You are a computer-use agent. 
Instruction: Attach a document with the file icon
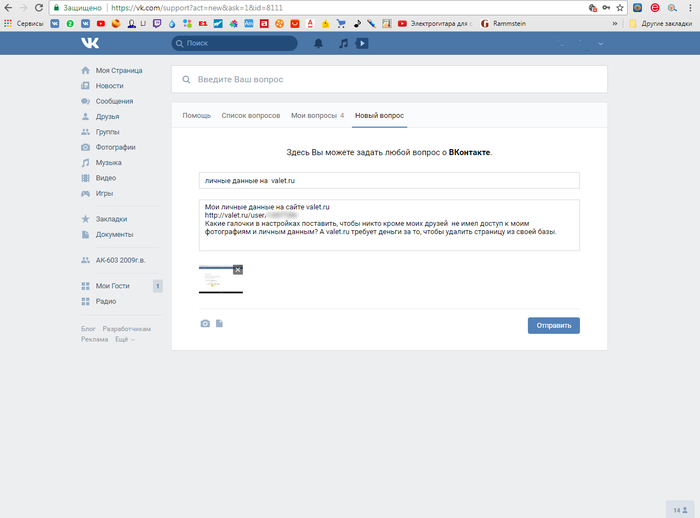pyautogui.click(x=220, y=324)
